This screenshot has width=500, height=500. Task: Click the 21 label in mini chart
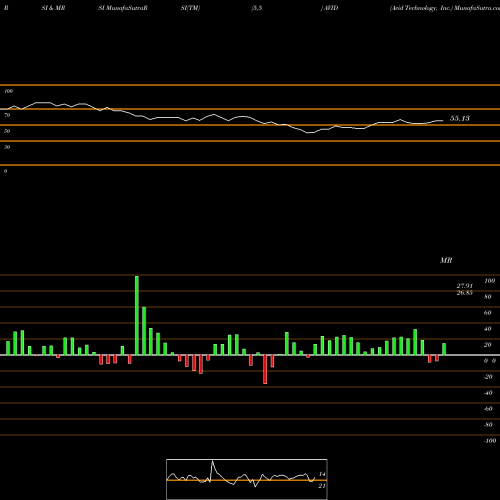pyautogui.click(x=322, y=486)
